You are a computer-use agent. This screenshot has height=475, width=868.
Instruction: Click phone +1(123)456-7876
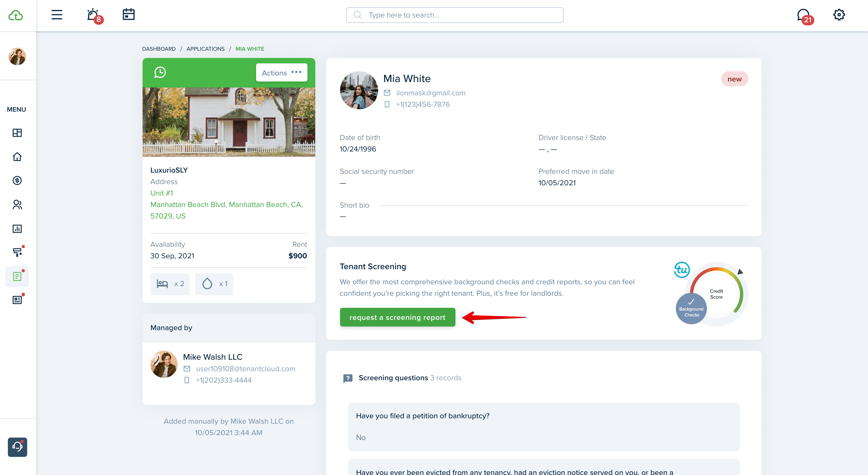click(x=423, y=104)
